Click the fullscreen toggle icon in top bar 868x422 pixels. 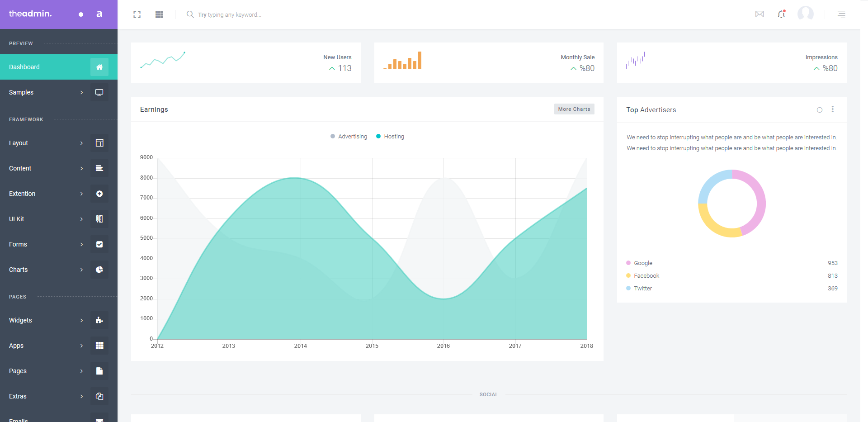tap(137, 14)
